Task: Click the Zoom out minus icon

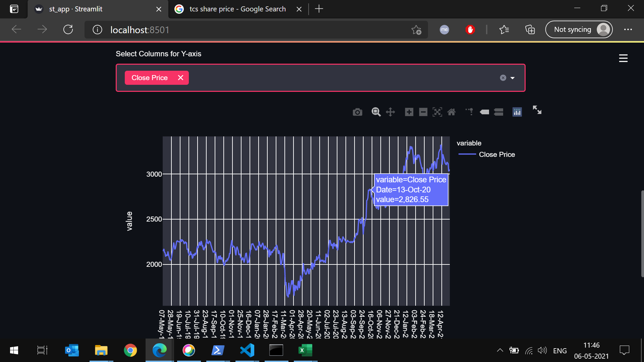Action: click(x=423, y=112)
